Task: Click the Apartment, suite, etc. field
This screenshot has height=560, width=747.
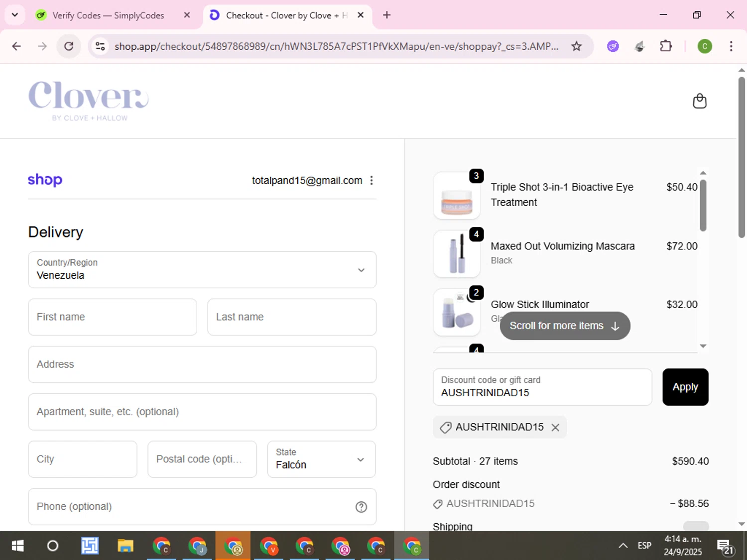Action: 202,412
